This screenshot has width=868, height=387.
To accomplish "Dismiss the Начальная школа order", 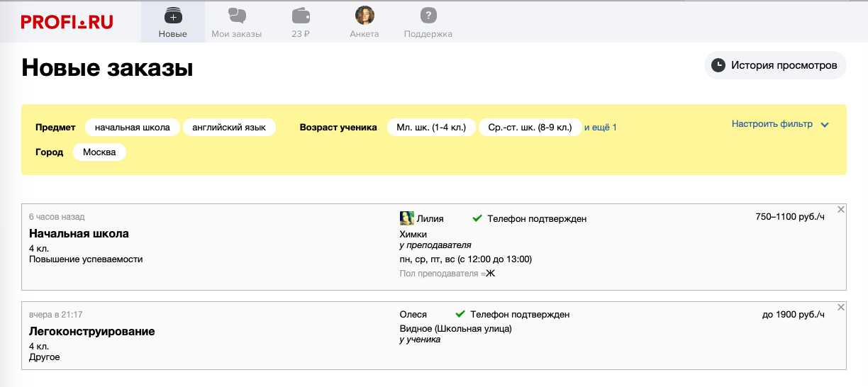I will (x=841, y=209).
